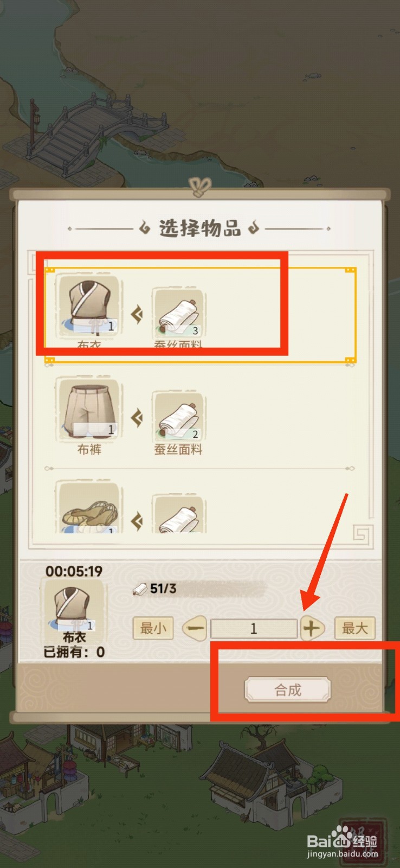The width and height of the screenshot is (400, 868).
Task: Click silk fabric icon next to 布裤
Action: coord(178,416)
